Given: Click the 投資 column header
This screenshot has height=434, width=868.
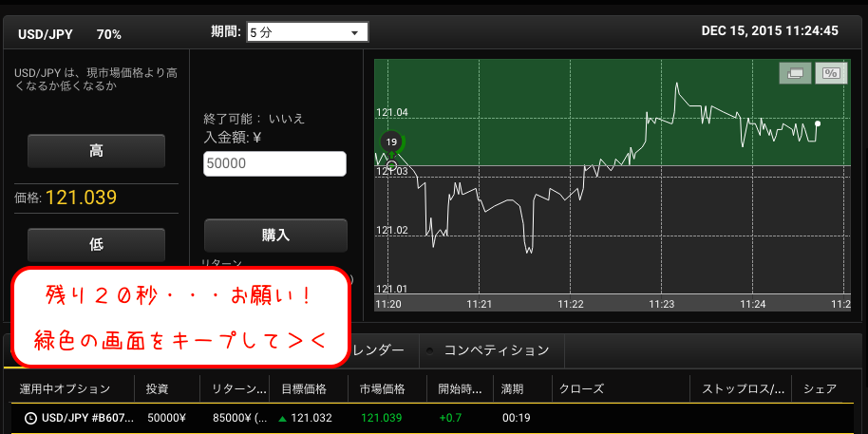Looking at the screenshot, I should (x=158, y=389).
